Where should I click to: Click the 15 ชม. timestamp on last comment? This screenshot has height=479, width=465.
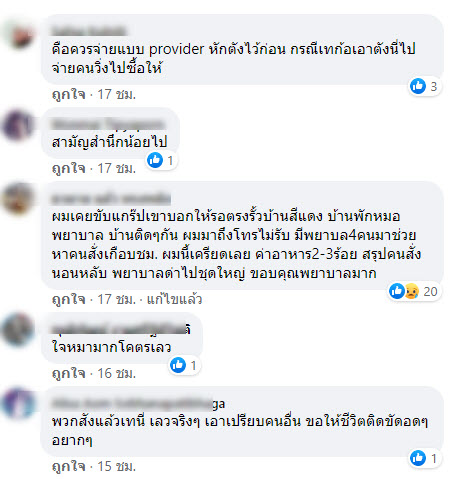(x=117, y=466)
